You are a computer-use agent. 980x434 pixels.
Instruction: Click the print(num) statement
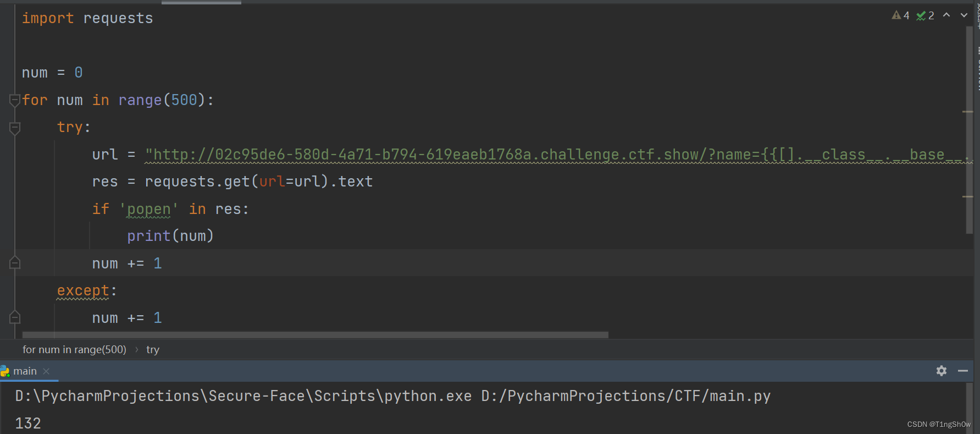(170, 236)
